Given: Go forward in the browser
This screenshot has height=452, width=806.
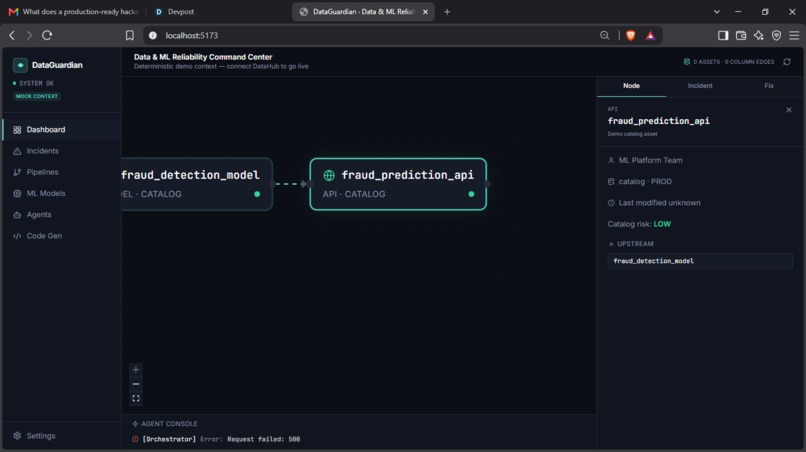Looking at the screenshot, I should tap(29, 35).
